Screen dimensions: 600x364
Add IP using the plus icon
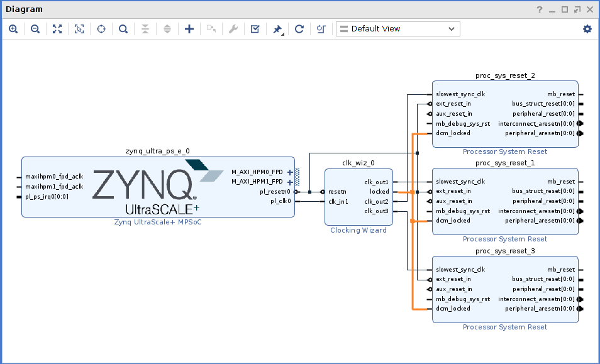(189, 29)
